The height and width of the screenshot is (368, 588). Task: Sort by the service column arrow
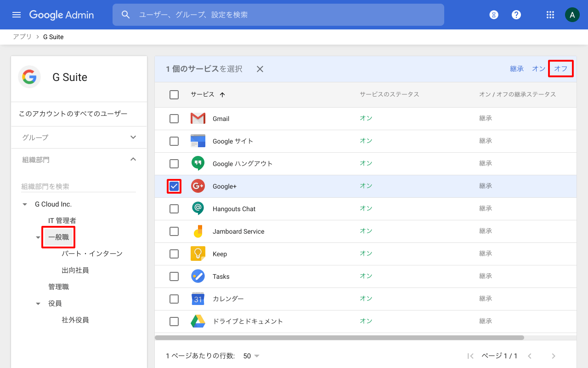point(222,95)
